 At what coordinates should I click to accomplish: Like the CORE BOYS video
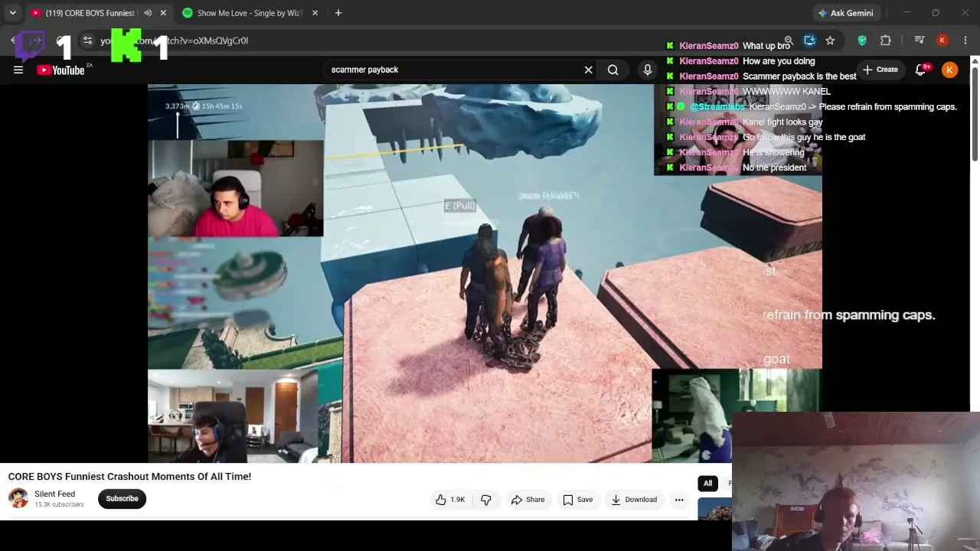point(450,500)
